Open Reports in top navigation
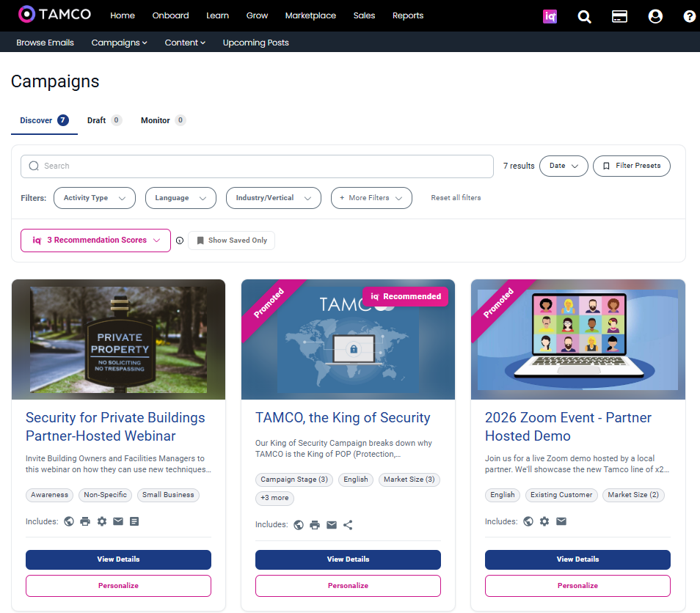Image resolution: width=700 pixels, height=613 pixels. (408, 15)
